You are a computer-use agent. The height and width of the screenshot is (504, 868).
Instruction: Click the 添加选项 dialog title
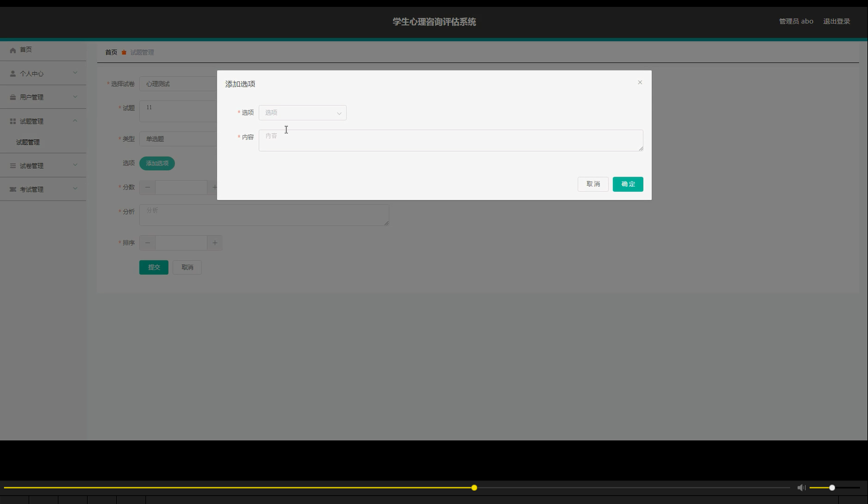coord(240,84)
